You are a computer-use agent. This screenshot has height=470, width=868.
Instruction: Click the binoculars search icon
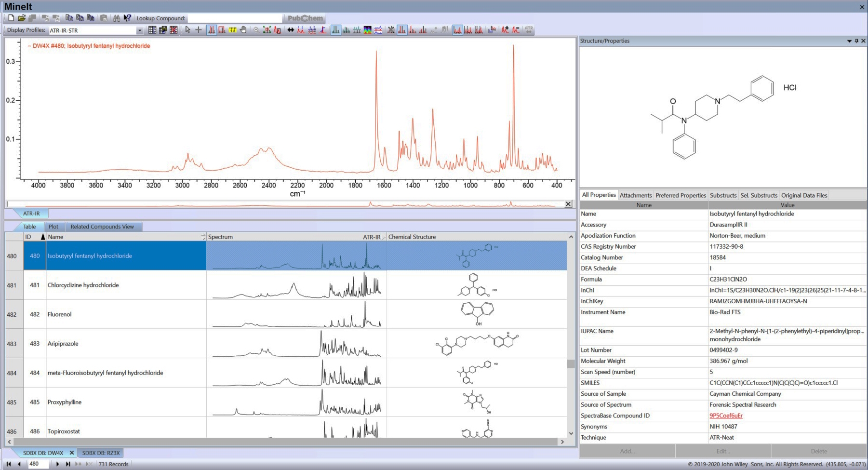116,18
